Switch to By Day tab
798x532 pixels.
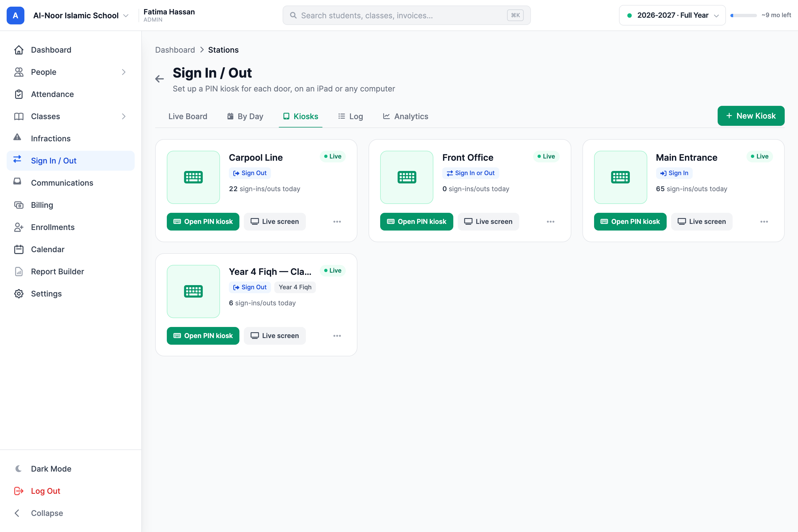pos(245,116)
